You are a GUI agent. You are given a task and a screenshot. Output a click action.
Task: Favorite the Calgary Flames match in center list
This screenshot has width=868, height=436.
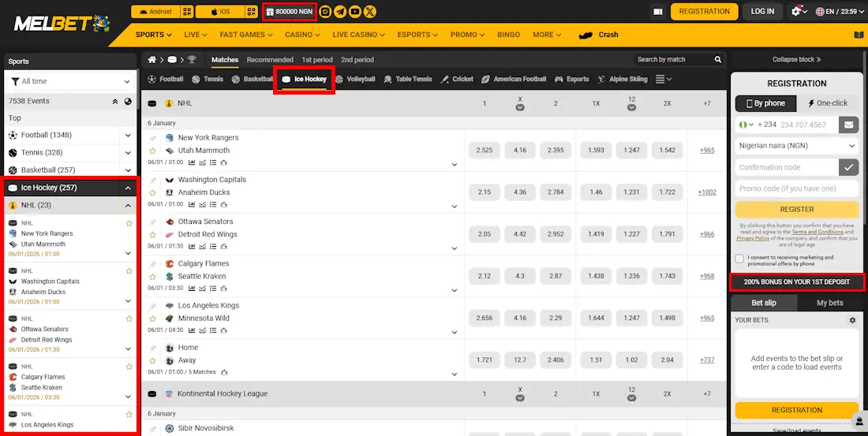tap(153, 277)
